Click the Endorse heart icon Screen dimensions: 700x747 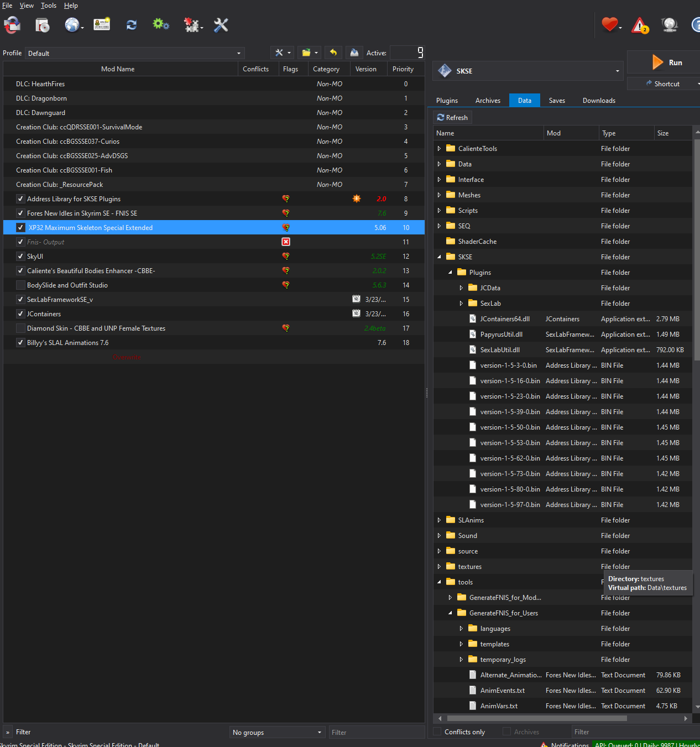(x=609, y=25)
